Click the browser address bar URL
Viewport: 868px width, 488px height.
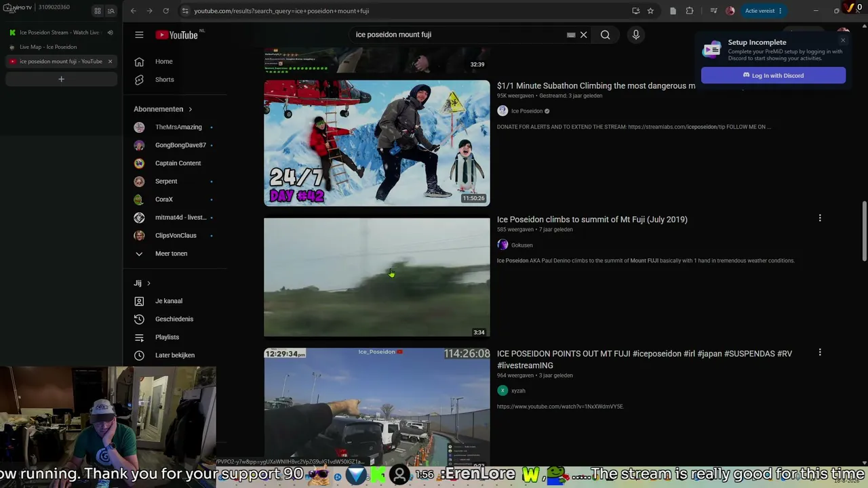coord(281,11)
